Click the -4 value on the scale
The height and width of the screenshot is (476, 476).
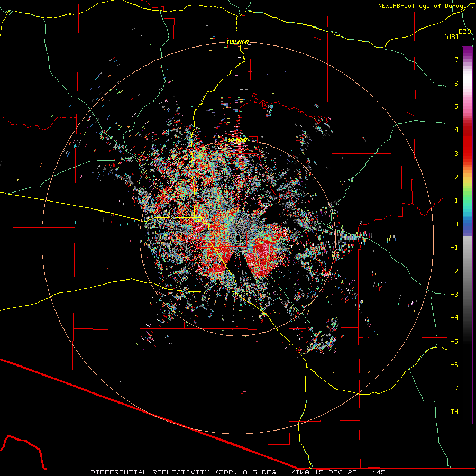click(454, 317)
